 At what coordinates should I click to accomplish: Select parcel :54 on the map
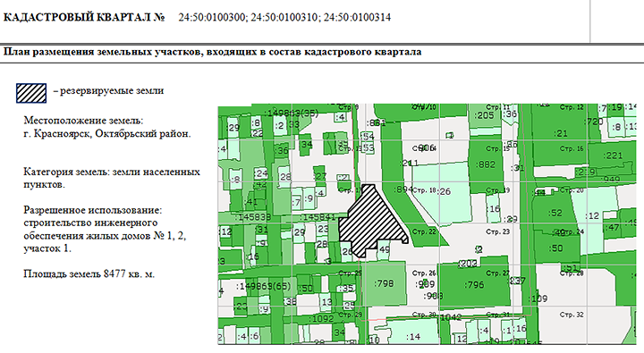pos(368,136)
